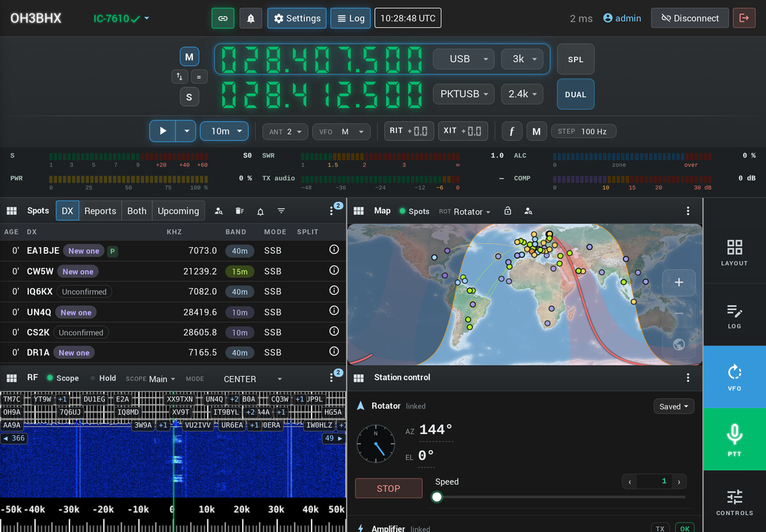Toggle RIT offset
Image resolution: width=766 pixels, height=532 pixels.
pos(409,131)
